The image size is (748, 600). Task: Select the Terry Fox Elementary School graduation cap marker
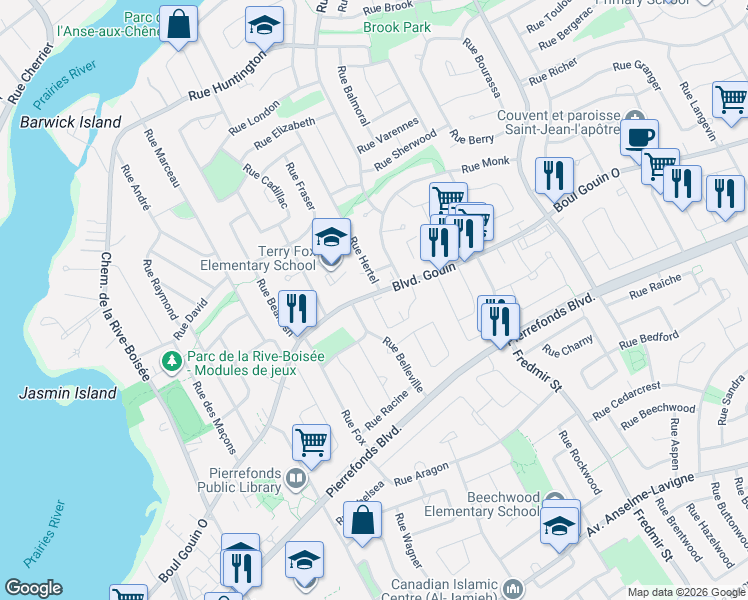tap(332, 237)
